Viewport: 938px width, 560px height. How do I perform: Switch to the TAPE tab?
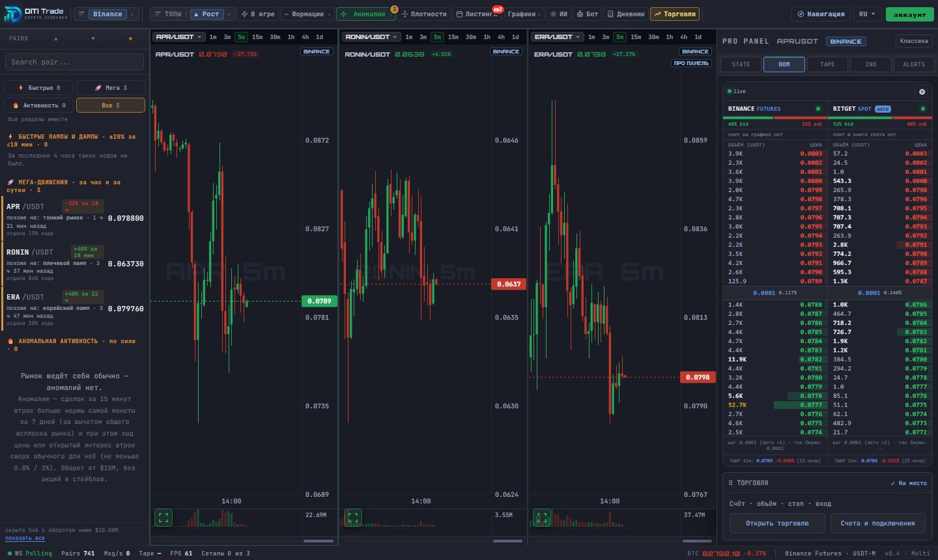tap(827, 64)
